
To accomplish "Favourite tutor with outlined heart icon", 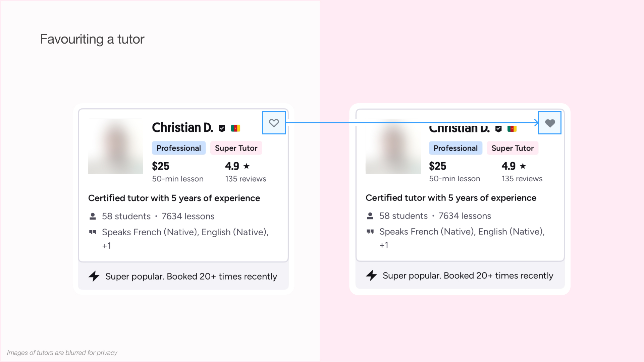I will pyautogui.click(x=274, y=123).
